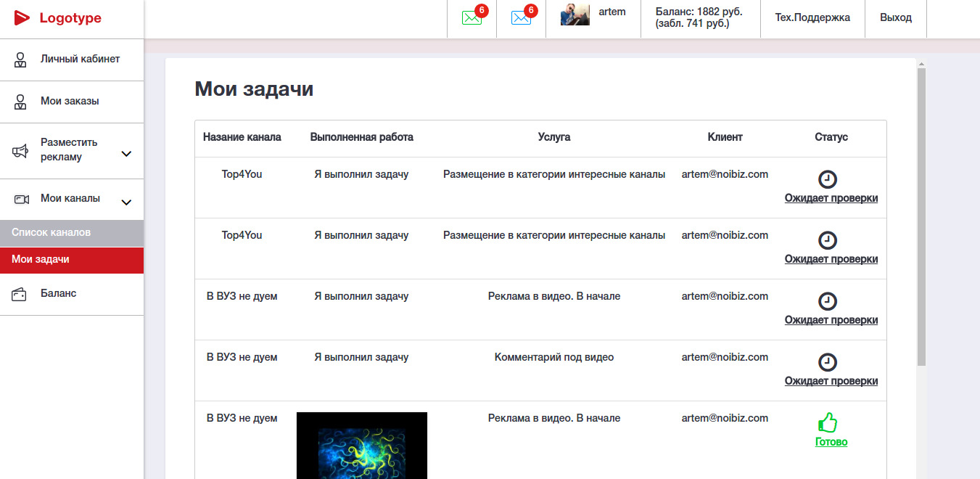The height and width of the screenshot is (479, 980).
Task: Click the Выполненная работа column header
Action: coord(362,137)
